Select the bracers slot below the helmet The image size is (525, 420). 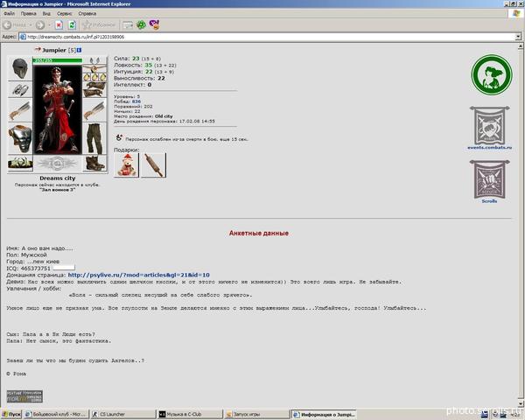tap(20, 89)
